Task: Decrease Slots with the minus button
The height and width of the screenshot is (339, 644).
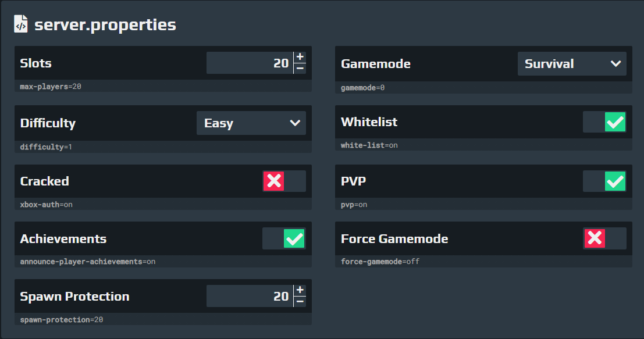Action: click(x=300, y=69)
